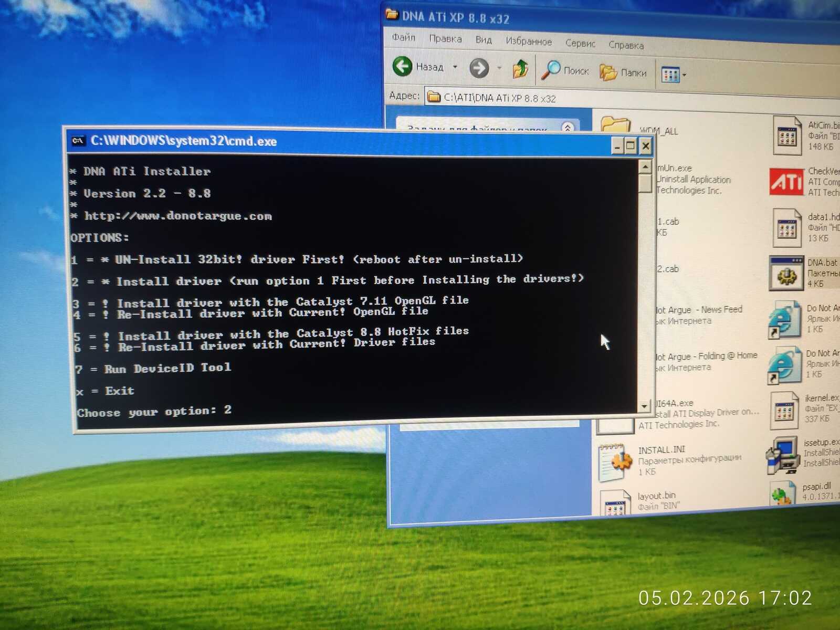
Task: Click the folder icon in the address bar
Action: 434,96
